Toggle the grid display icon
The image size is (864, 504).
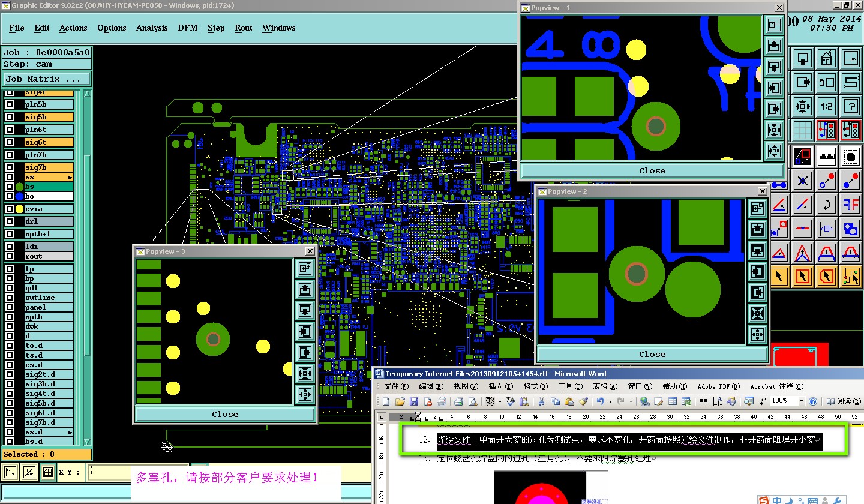tap(803, 130)
